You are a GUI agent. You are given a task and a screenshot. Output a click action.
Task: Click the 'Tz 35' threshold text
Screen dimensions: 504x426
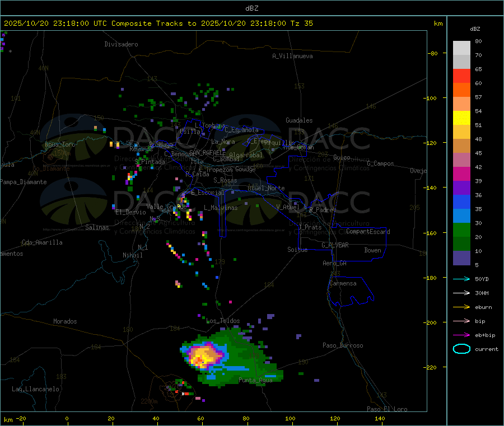(301, 24)
